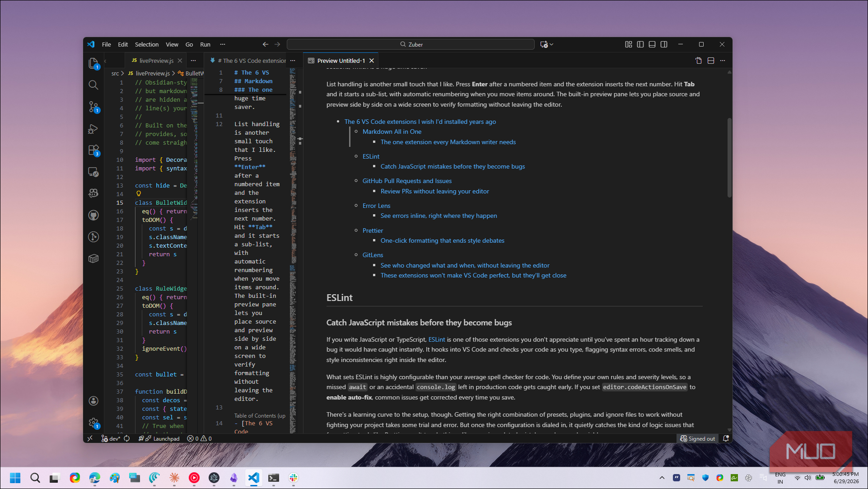This screenshot has width=868, height=489.
Task: Synchronize changes from the status bar
Action: (127, 438)
